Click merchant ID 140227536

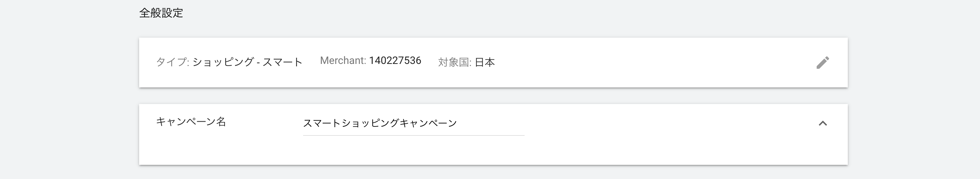[395, 61]
